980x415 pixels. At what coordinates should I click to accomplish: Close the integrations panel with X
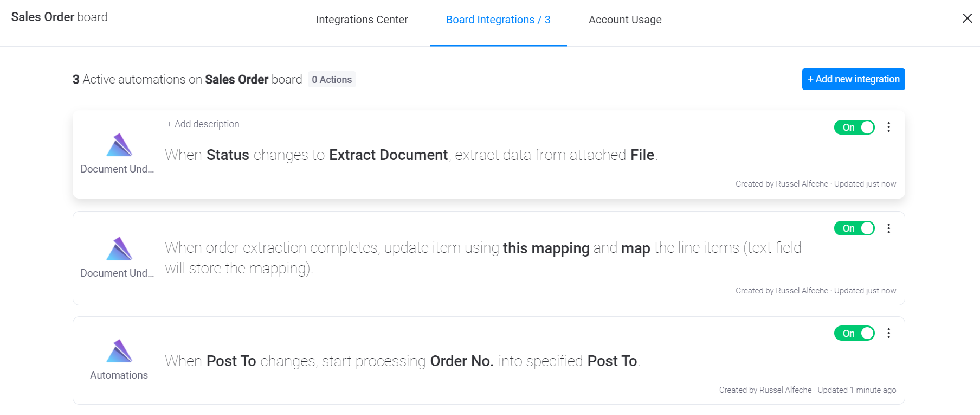tap(967, 18)
